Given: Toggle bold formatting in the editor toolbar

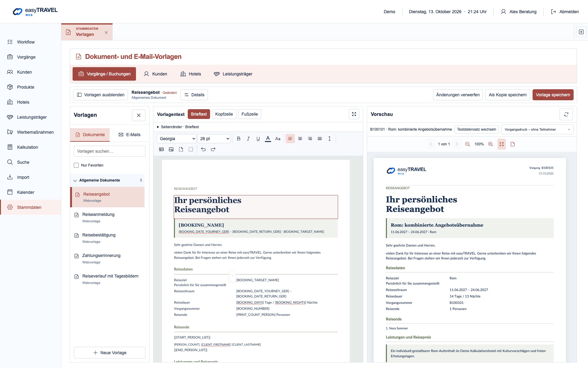Looking at the screenshot, I should coord(239,139).
